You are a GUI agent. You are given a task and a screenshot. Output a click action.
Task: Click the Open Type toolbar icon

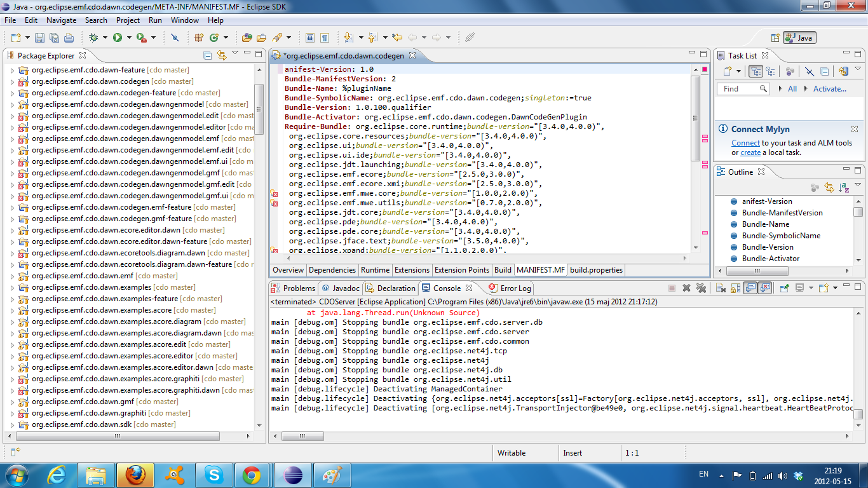[247, 37]
